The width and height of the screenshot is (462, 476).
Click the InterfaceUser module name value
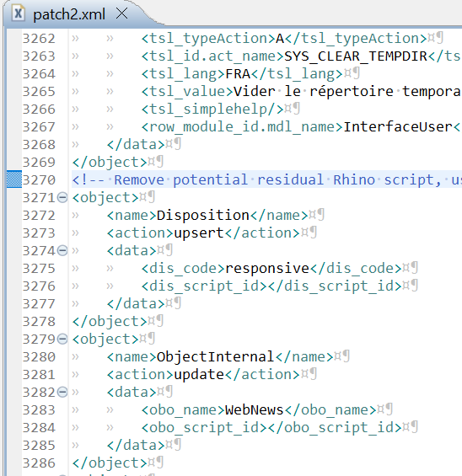(x=398, y=127)
